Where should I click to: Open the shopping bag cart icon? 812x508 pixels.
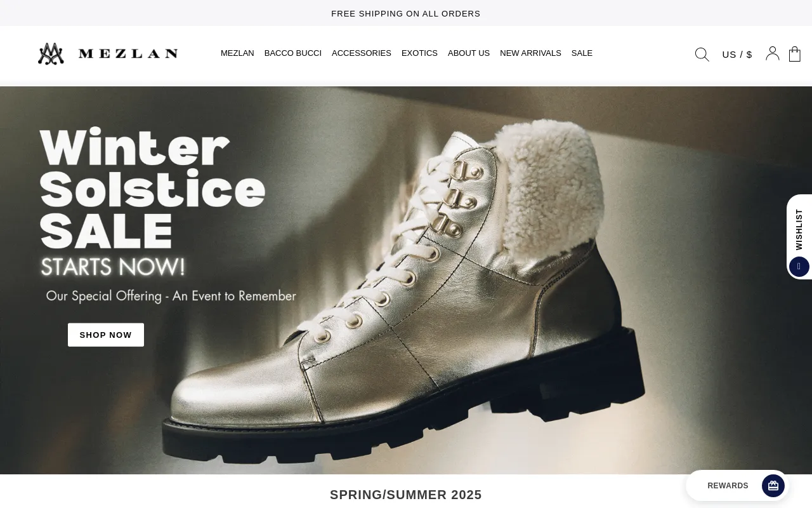[794, 54]
